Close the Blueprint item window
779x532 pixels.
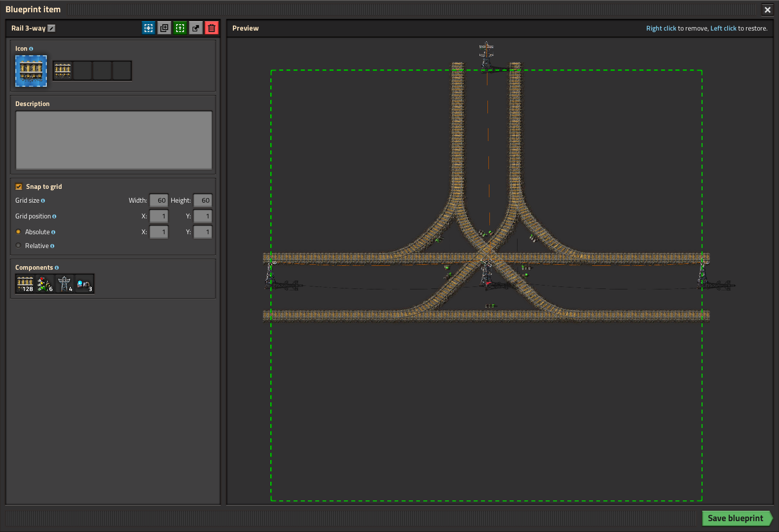point(767,10)
